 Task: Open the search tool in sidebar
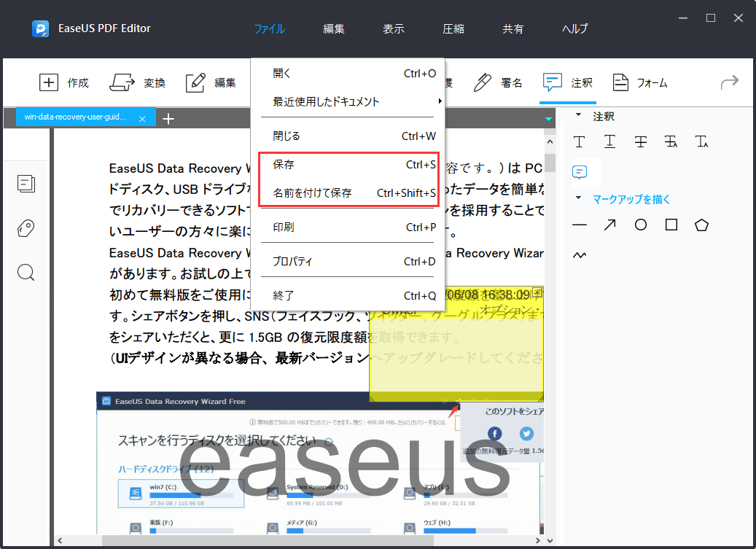[x=26, y=272]
